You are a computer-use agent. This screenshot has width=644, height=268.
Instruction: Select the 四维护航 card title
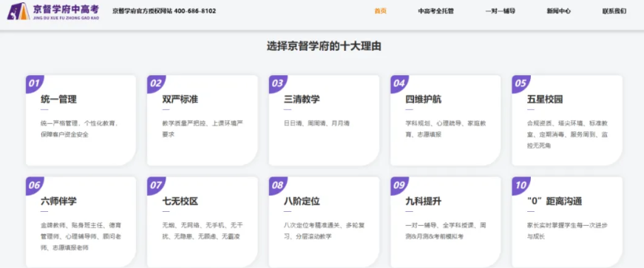click(424, 100)
